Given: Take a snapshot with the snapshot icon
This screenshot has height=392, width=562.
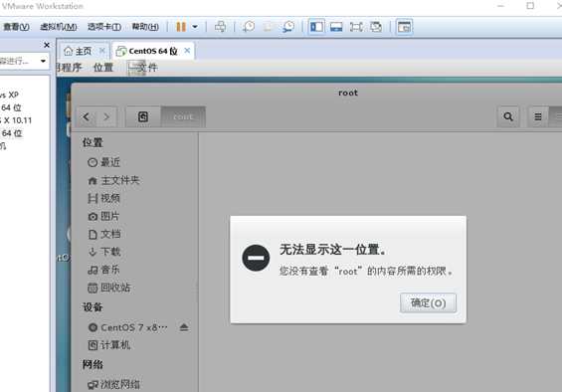Looking at the screenshot, I should click(248, 27).
